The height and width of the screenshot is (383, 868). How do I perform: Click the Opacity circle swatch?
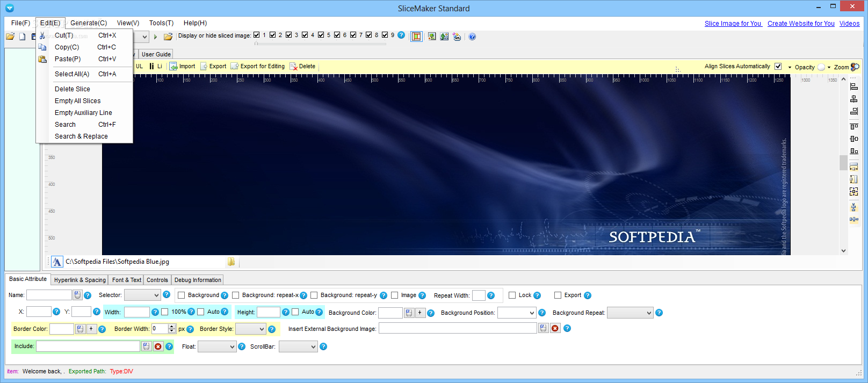[821, 67]
